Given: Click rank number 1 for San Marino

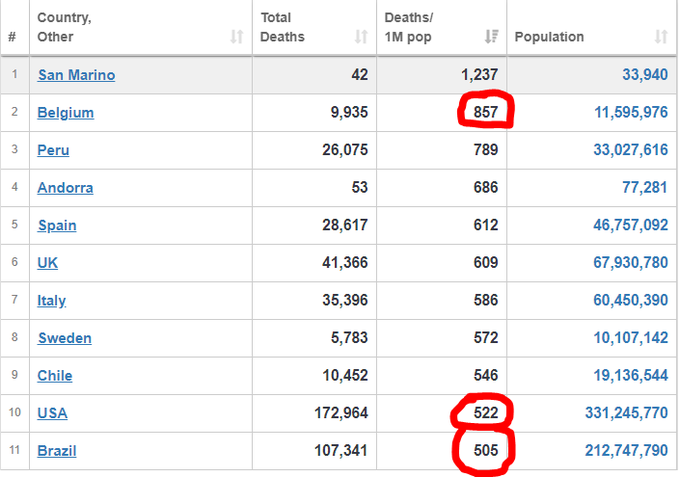Looking at the screenshot, I should [x=15, y=74].
